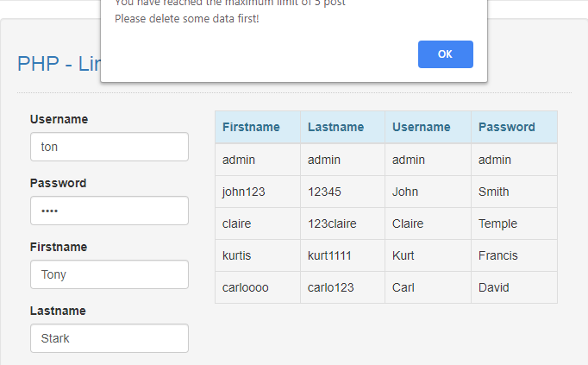Click the kurt1111 cell in table
This screenshot has width=588, height=365.
click(x=329, y=255)
